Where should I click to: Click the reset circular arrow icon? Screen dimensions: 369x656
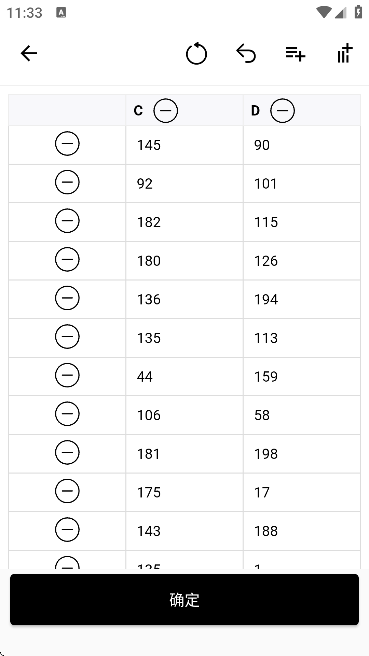(196, 54)
